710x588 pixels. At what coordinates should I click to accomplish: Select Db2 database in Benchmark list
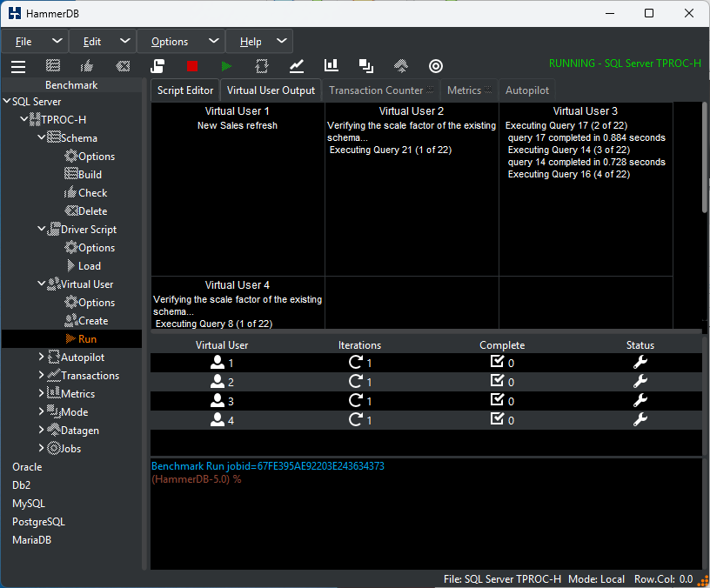click(x=21, y=484)
